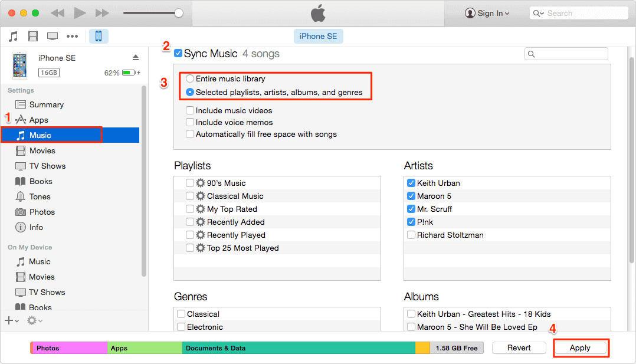Image resolution: width=636 pixels, height=364 pixels.
Task: Click the iPhone device icon in toolbar
Action: 99,36
